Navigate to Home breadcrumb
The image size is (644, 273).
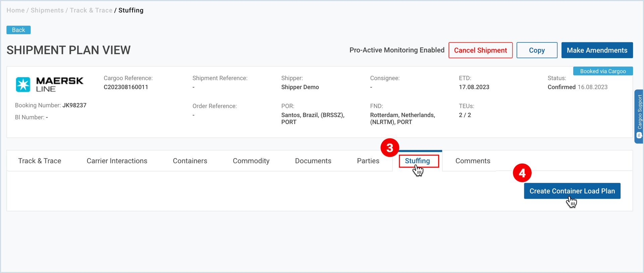(15, 10)
